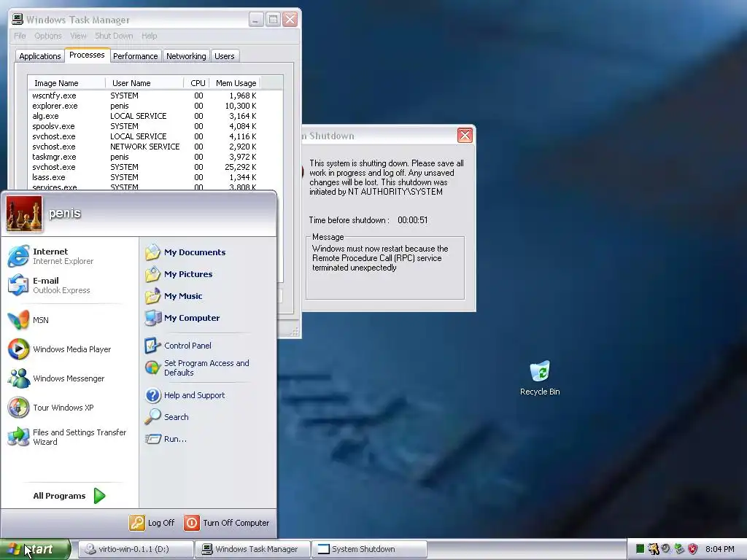The image size is (747, 560).
Task: Click the Start button
Action: pos(34,549)
